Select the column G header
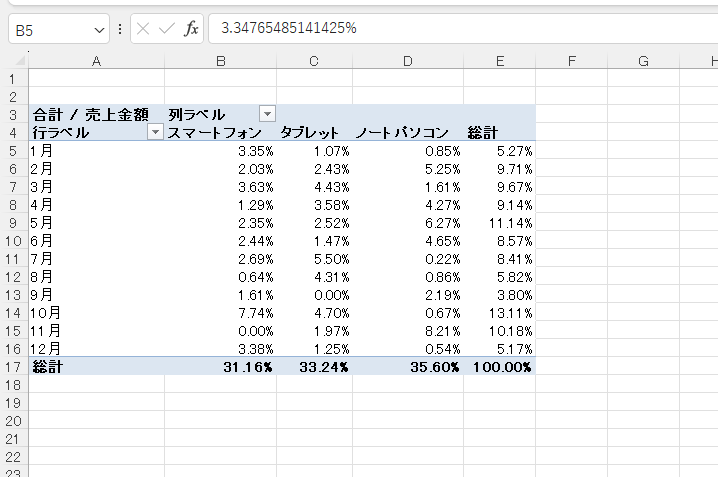Viewport: 718px width, 477px height. pyautogui.click(x=643, y=61)
